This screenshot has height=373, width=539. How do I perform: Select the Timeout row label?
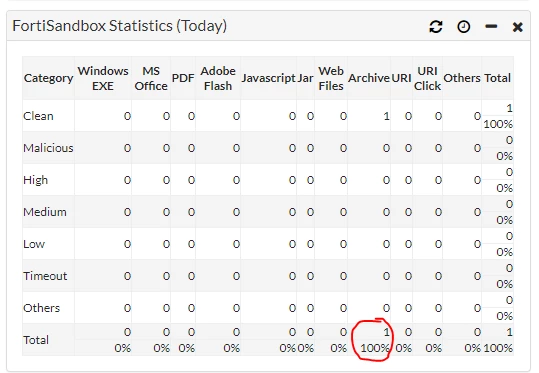tap(45, 276)
